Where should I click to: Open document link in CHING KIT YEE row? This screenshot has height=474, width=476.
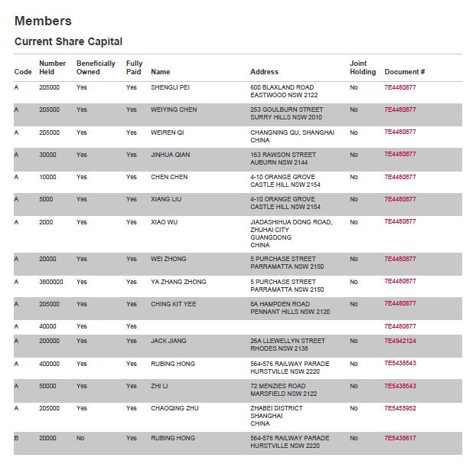pyautogui.click(x=399, y=304)
